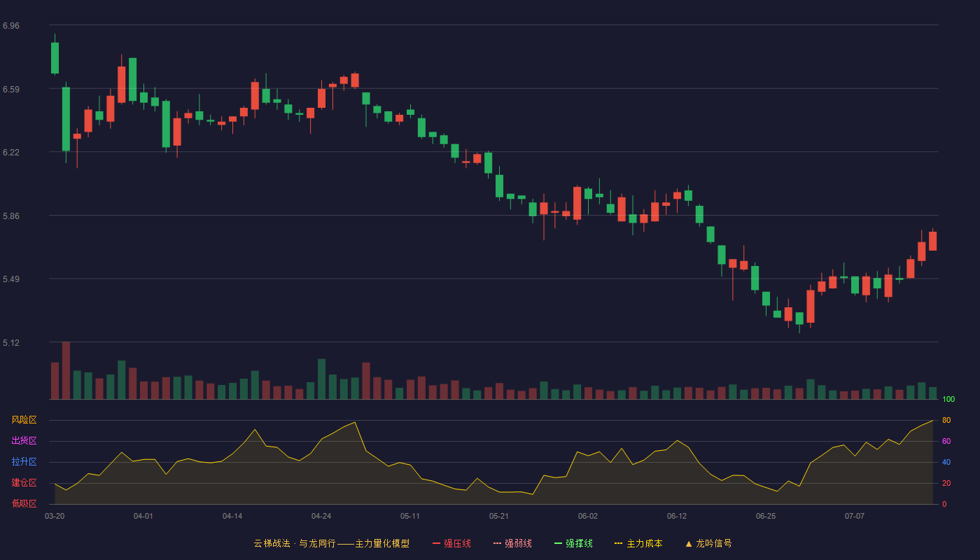The height and width of the screenshot is (560, 980).
Task: Toggle the 强弱线 legend series
Action: coord(512,543)
